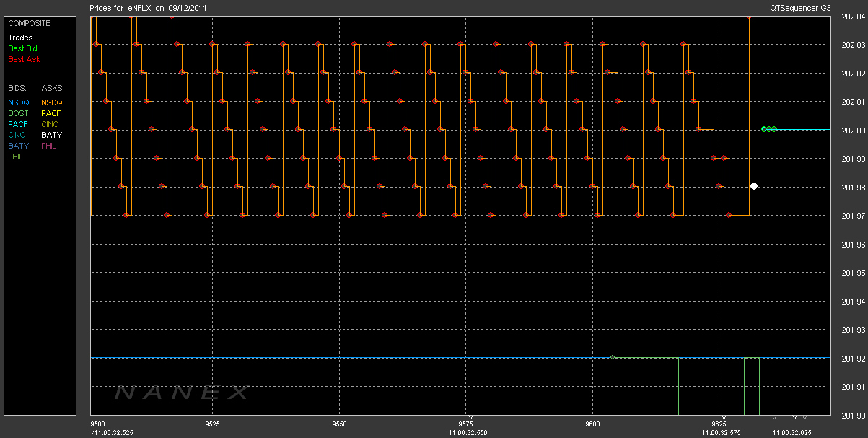
Task: Click the 201.92 price axis label
Action: (x=854, y=359)
